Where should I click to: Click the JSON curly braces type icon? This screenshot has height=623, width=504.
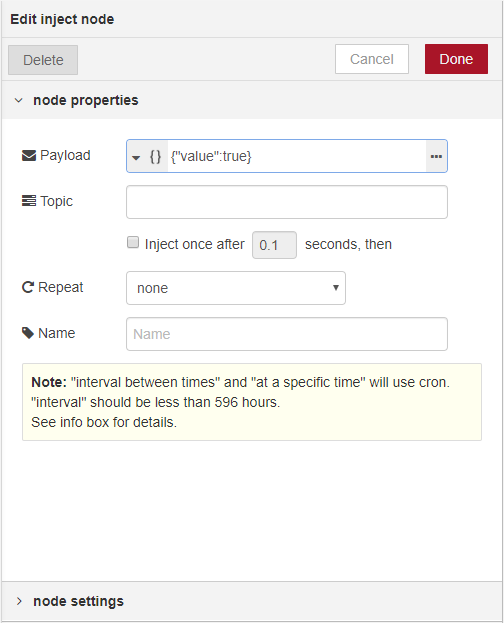[x=155, y=156]
